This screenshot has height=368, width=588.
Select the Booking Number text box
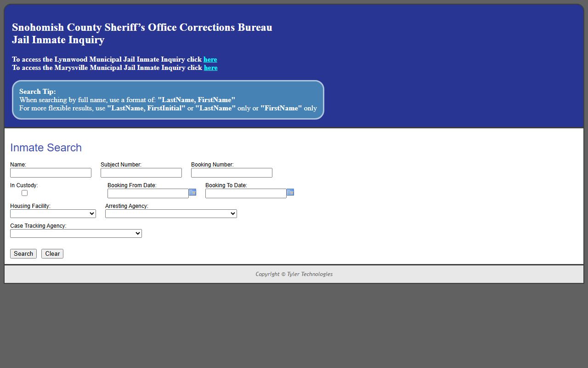click(x=232, y=173)
